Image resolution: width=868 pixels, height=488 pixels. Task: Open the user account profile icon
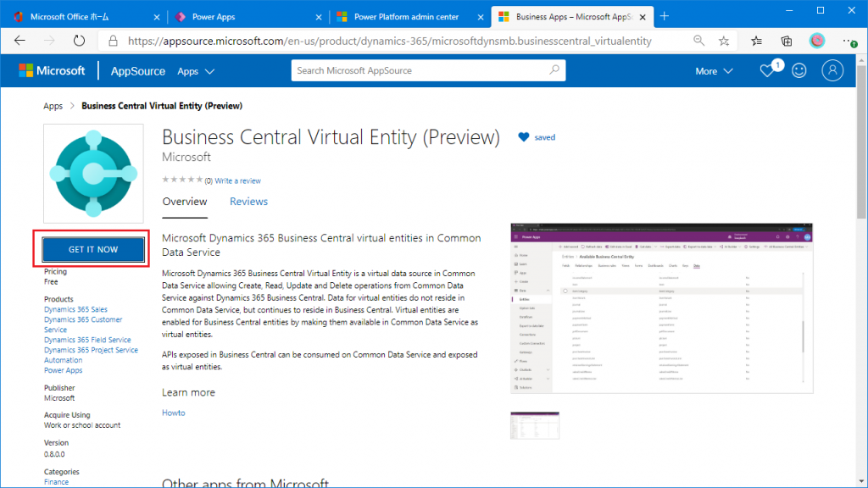833,71
